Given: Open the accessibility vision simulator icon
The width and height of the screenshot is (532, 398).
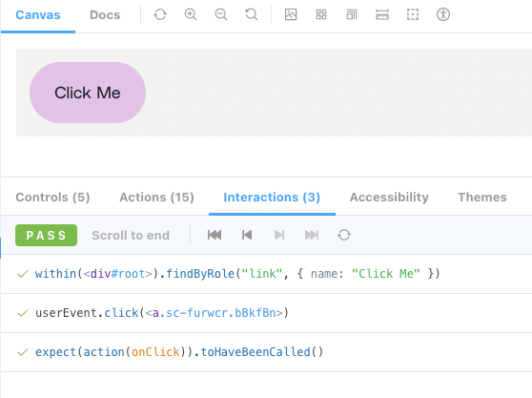Looking at the screenshot, I should pyautogui.click(x=443, y=14).
